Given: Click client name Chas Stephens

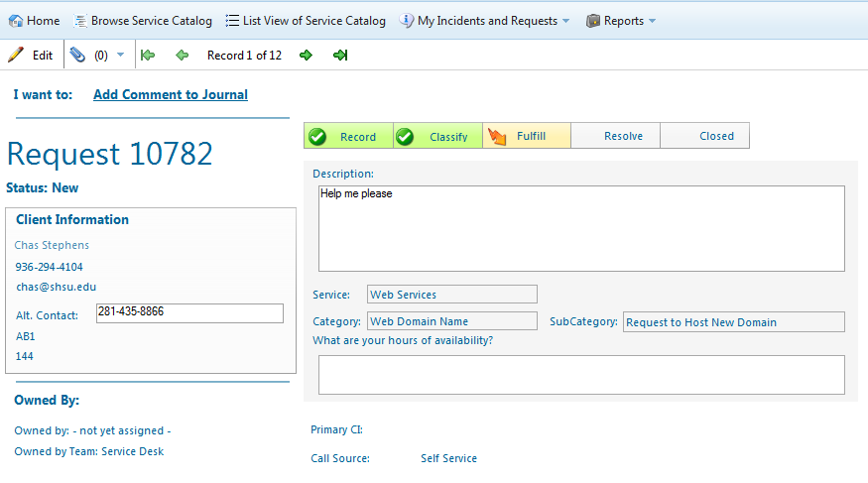Looking at the screenshot, I should pyautogui.click(x=52, y=245).
